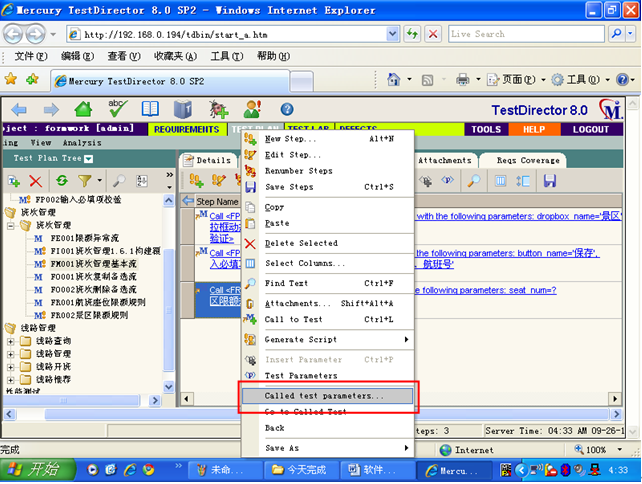Click the adjust row height icon
The image size is (642, 484).
(523, 181)
